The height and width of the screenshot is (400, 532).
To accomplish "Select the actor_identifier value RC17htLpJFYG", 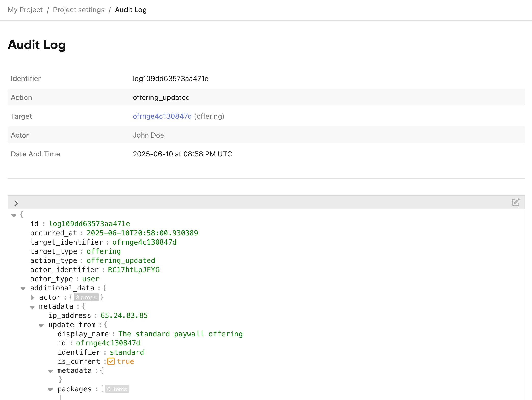I will [x=133, y=270].
